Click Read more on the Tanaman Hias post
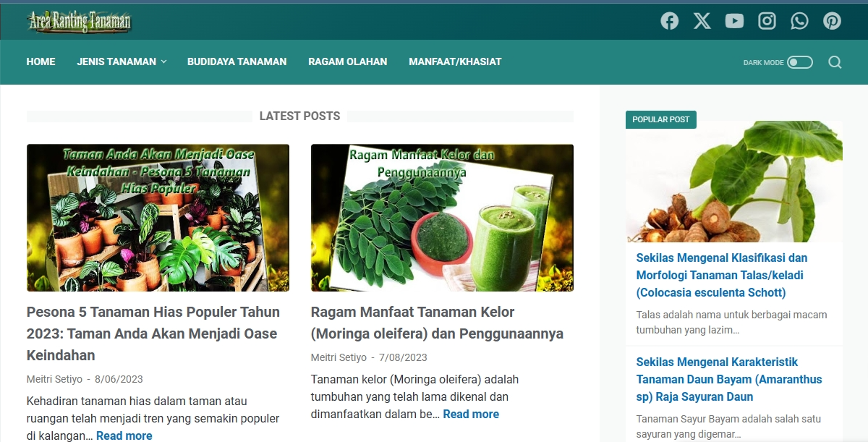Screen dimensions: 868x442 (124, 435)
